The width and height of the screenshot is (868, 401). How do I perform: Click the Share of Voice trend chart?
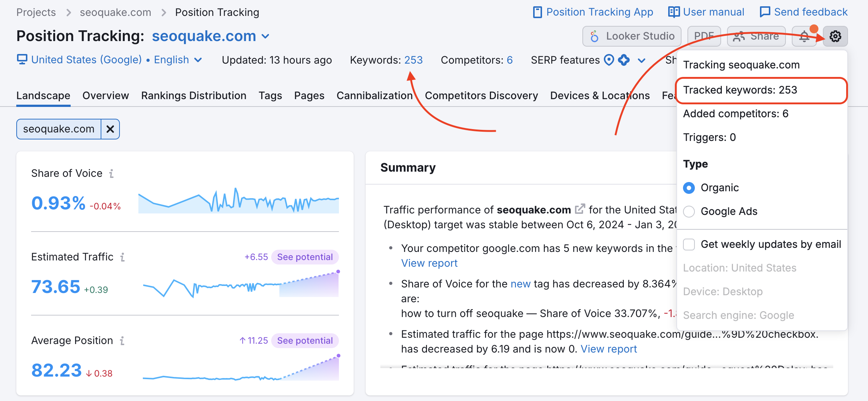238,200
